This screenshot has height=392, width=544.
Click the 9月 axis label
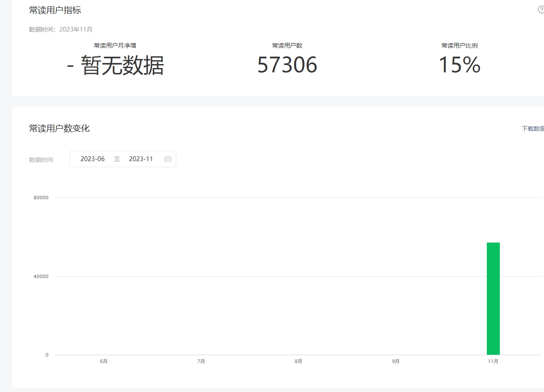coord(396,361)
